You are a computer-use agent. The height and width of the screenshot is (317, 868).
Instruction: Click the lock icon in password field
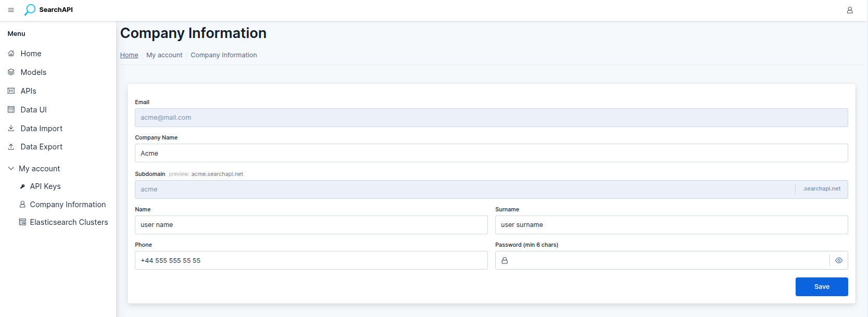(505, 261)
